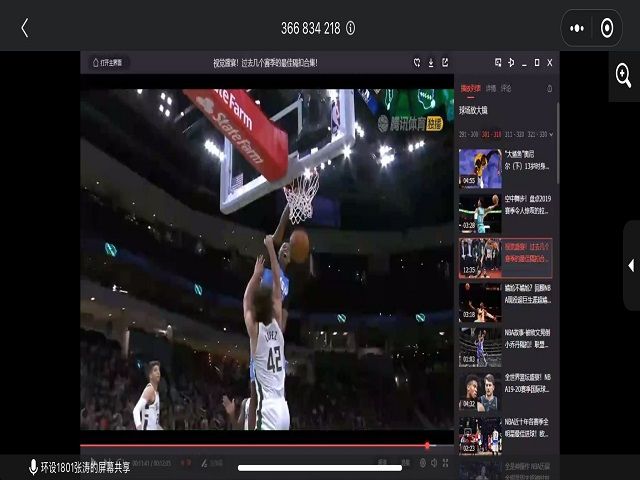The height and width of the screenshot is (480, 640).
Task: Tap the meeting info icon beside 366 834 218
Action: pos(351,28)
